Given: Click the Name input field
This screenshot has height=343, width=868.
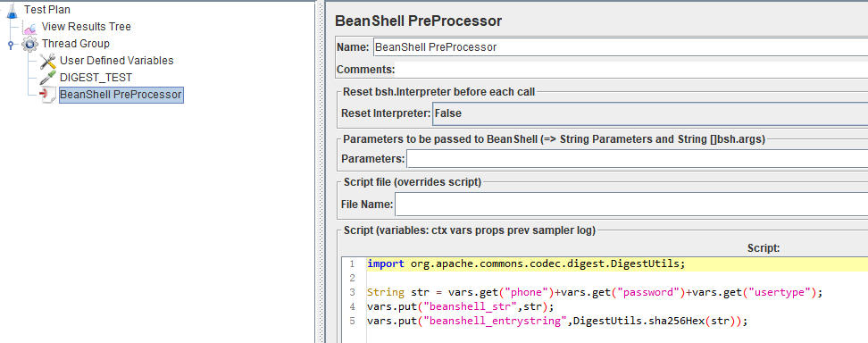Looking at the screenshot, I should 620,47.
